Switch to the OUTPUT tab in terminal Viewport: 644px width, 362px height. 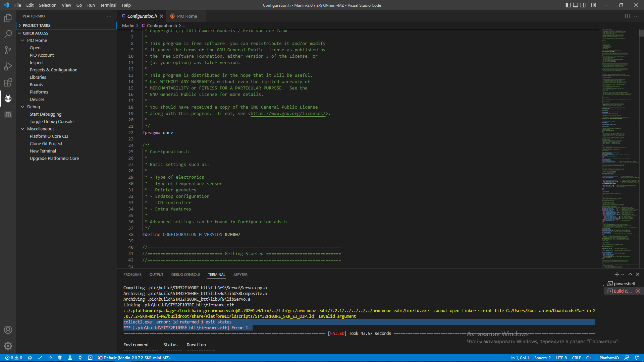pyautogui.click(x=156, y=275)
